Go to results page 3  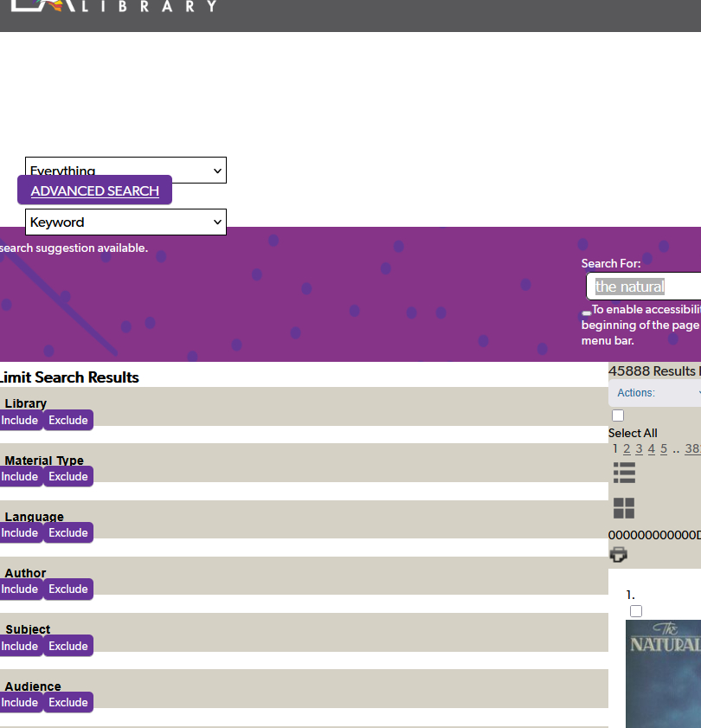click(x=639, y=448)
